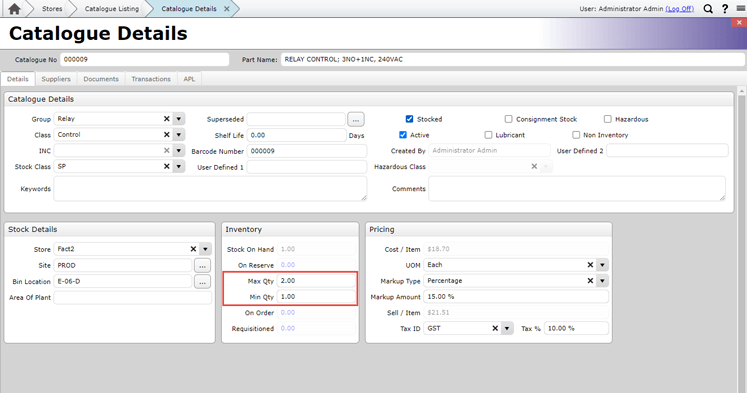Expand the Stock Class dropdown

(179, 166)
